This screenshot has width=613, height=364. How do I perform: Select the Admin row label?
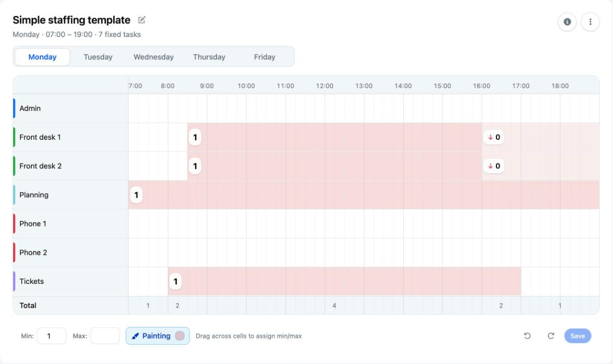pyautogui.click(x=30, y=108)
